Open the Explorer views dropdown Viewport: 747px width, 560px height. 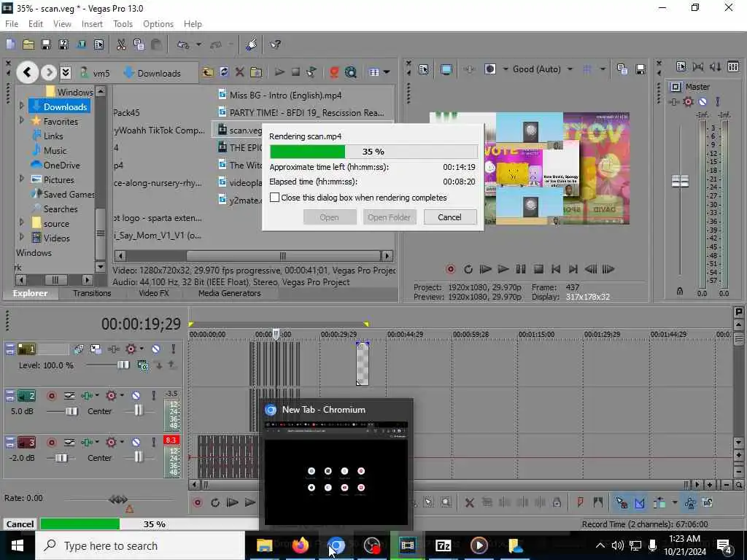387,72
